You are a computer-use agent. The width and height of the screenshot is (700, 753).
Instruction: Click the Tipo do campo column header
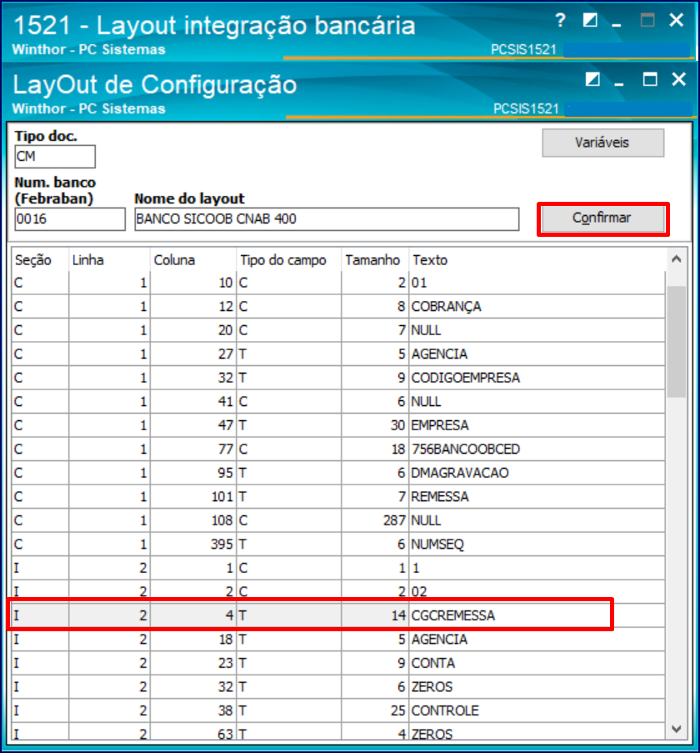(289, 260)
